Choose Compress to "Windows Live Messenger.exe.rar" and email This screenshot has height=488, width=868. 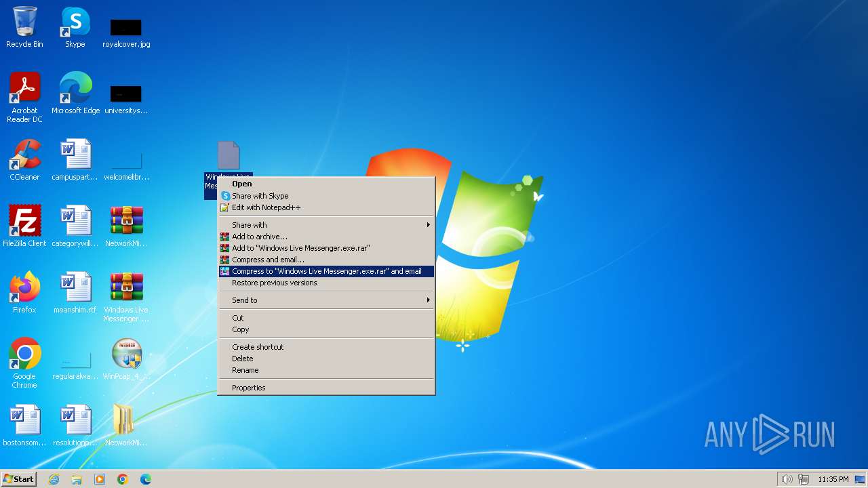pos(326,271)
